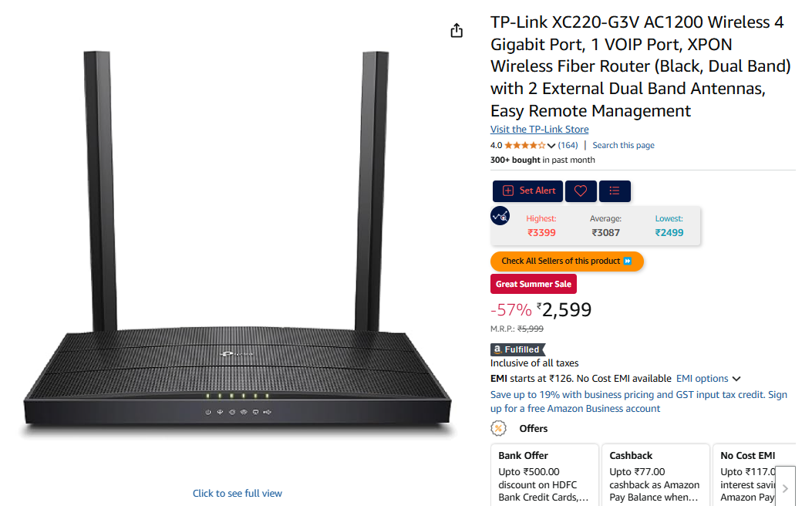Add product to wishlist with heart icon
The height and width of the screenshot is (506, 812).
pos(581,191)
